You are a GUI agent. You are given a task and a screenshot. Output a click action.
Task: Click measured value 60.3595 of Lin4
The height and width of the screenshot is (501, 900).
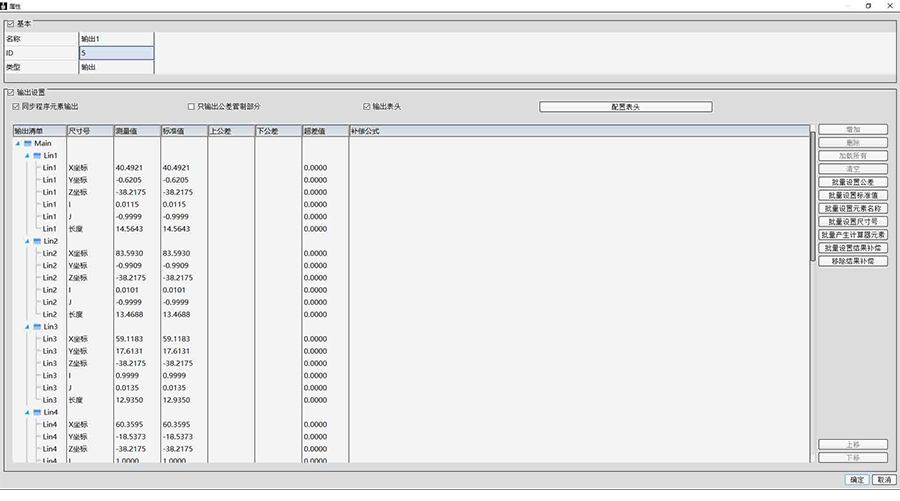pos(129,425)
